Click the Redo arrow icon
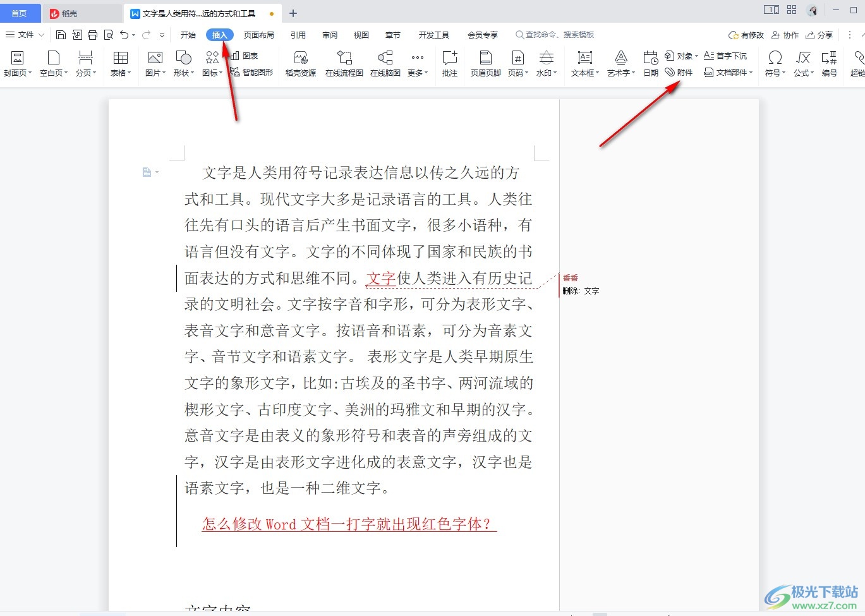This screenshot has width=865, height=616. [x=146, y=35]
